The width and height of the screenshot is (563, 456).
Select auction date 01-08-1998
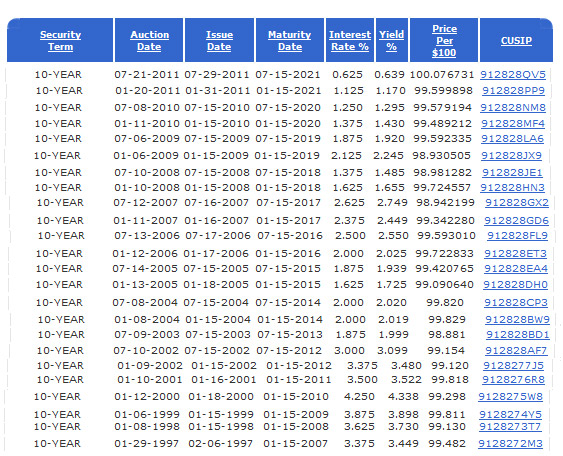[x=147, y=427]
